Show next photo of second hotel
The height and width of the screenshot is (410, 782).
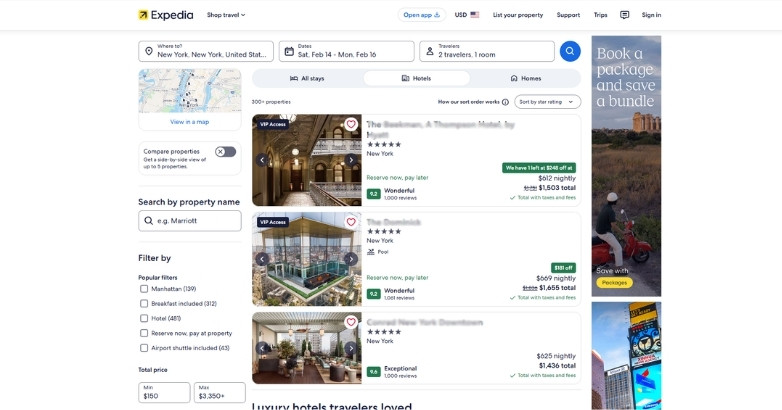tap(351, 259)
